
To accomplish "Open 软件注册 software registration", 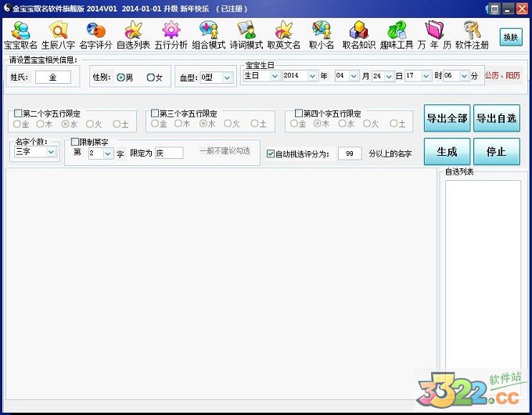I will (472, 35).
